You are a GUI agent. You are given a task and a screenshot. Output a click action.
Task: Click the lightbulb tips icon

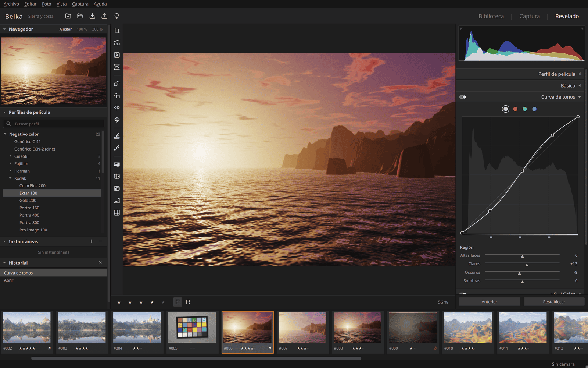pyautogui.click(x=116, y=16)
